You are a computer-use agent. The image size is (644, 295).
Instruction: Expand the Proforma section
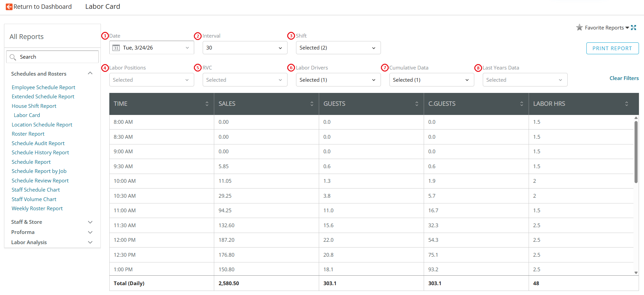[x=90, y=232]
